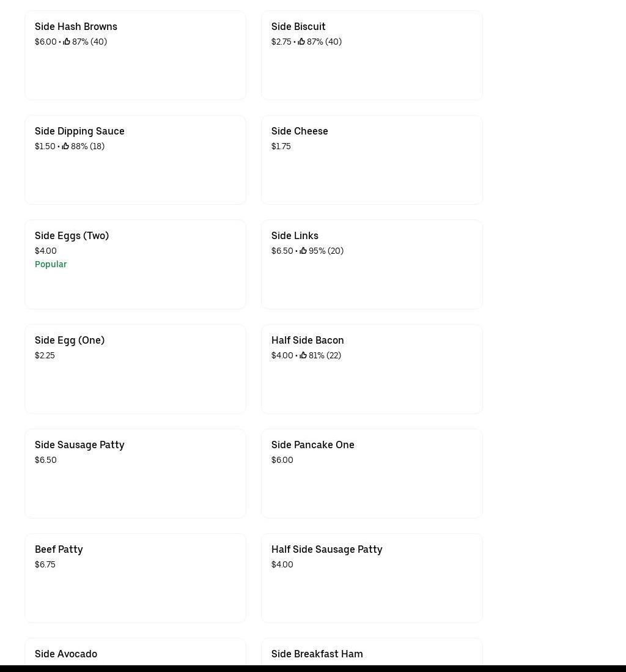Open the Half Side Bacon title
The height and width of the screenshot is (672, 626).
click(x=307, y=341)
